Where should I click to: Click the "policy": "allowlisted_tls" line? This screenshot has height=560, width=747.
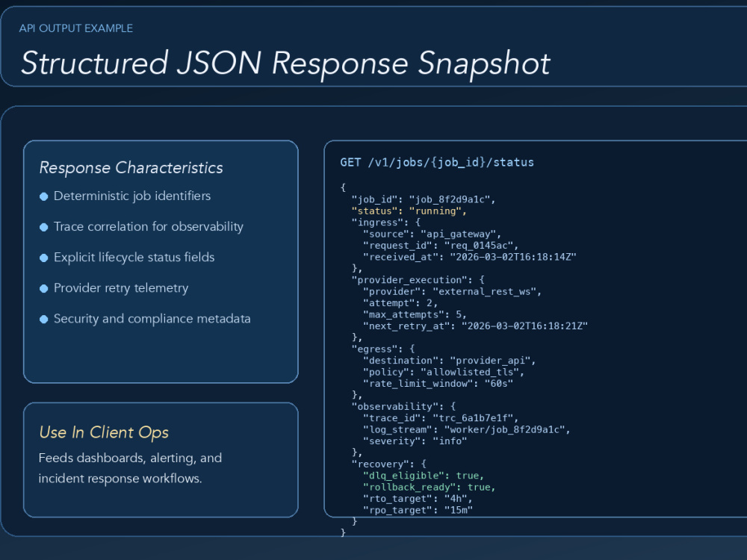(444, 373)
